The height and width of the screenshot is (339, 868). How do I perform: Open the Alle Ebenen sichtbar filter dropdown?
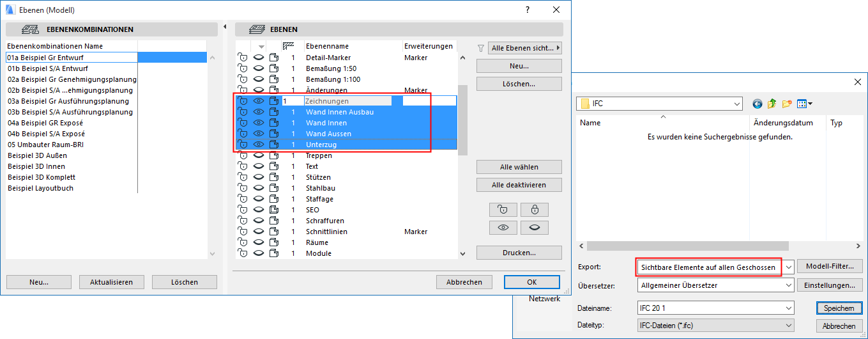click(x=525, y=48)
